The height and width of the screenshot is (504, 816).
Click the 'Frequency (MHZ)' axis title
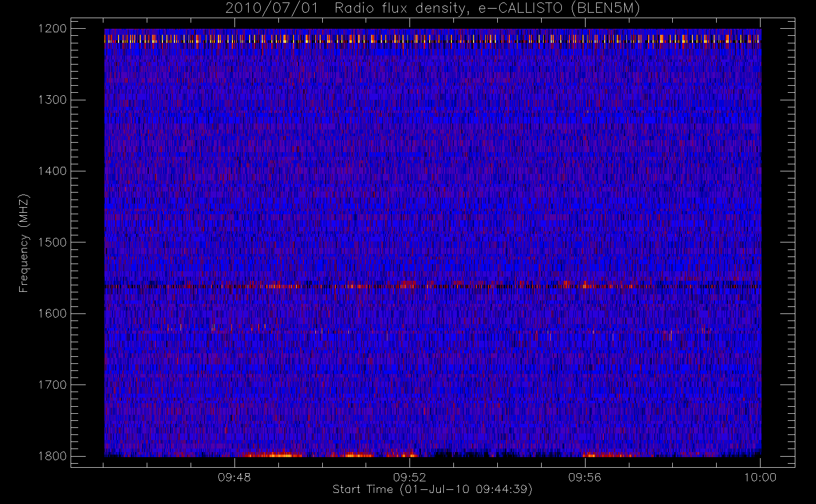pos(24,243)
